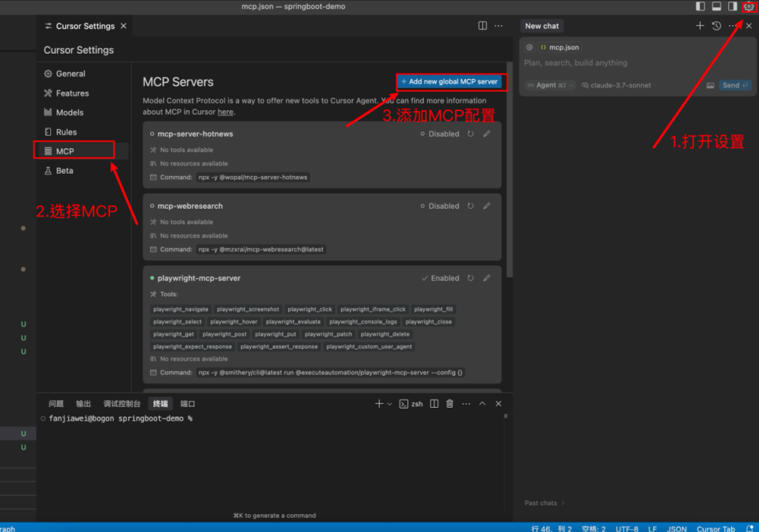Delete terminal with trash icon
This screenshot has width=759, height=532.
coord(450,403)
